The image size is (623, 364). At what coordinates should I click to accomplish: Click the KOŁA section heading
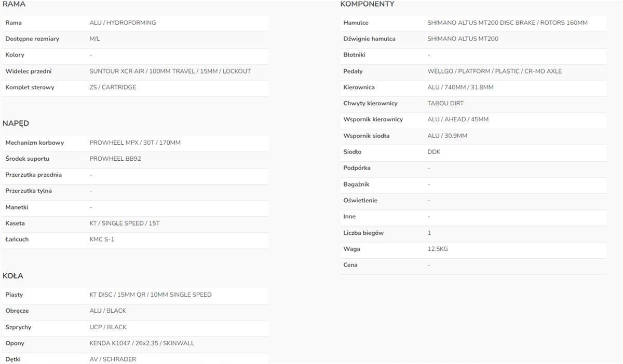(x=13, y=276)
